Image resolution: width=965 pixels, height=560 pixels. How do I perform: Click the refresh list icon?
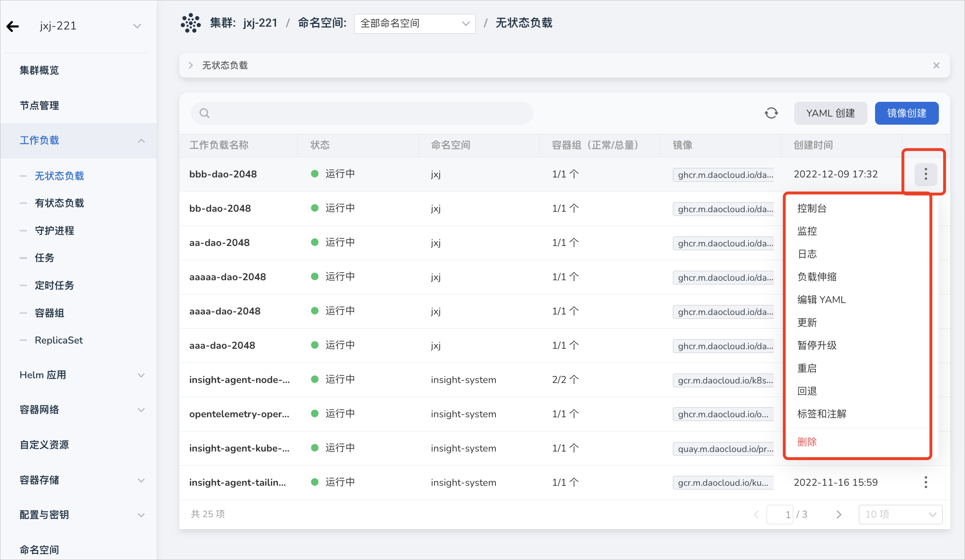coord(771,113)
